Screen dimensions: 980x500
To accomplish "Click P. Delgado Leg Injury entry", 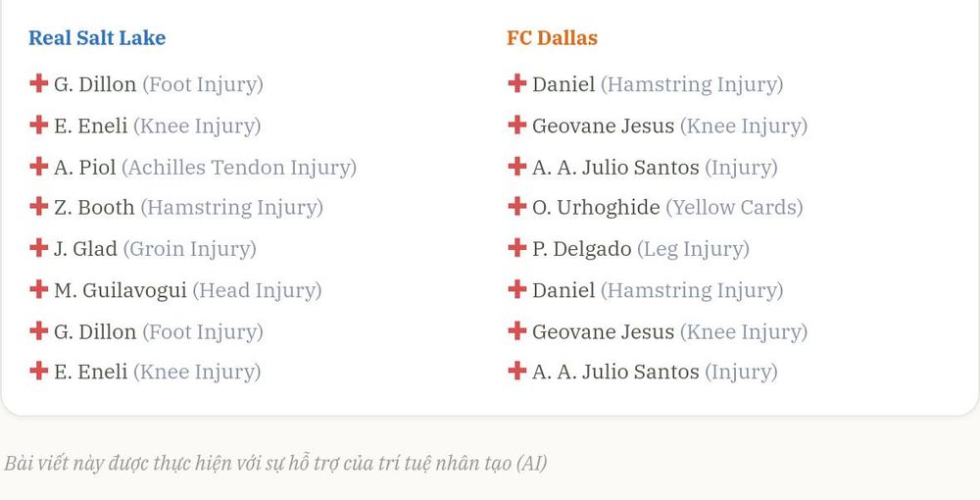I will (x=628, y=249).
